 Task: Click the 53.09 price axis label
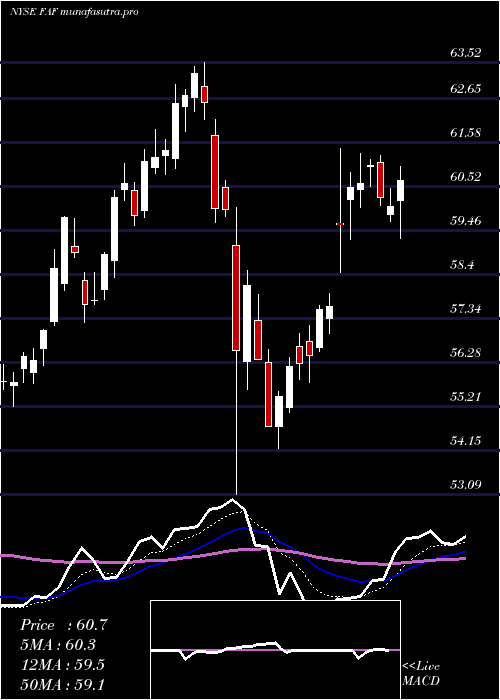coord(466,485)
